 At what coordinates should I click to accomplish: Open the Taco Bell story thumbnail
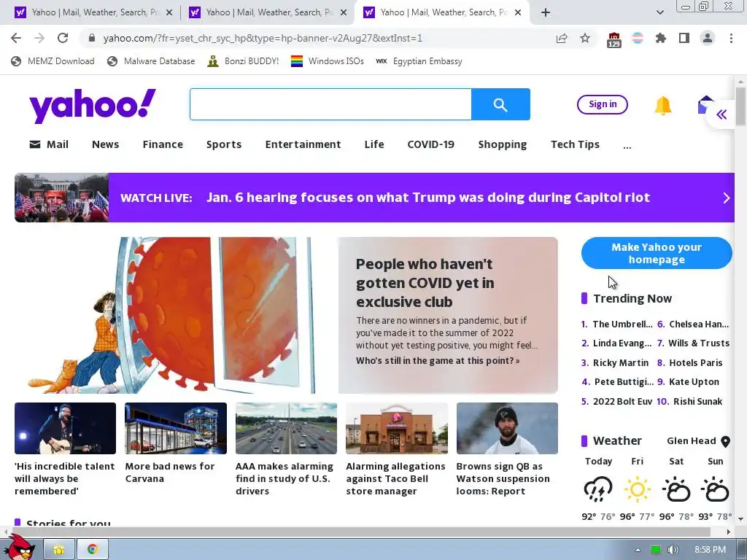point(396,428)
